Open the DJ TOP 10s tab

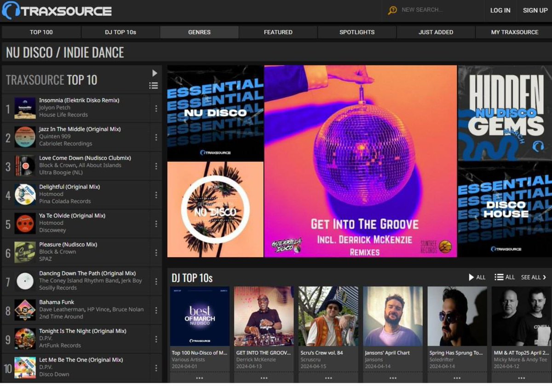pyautogui.click(x=121, y=32)
